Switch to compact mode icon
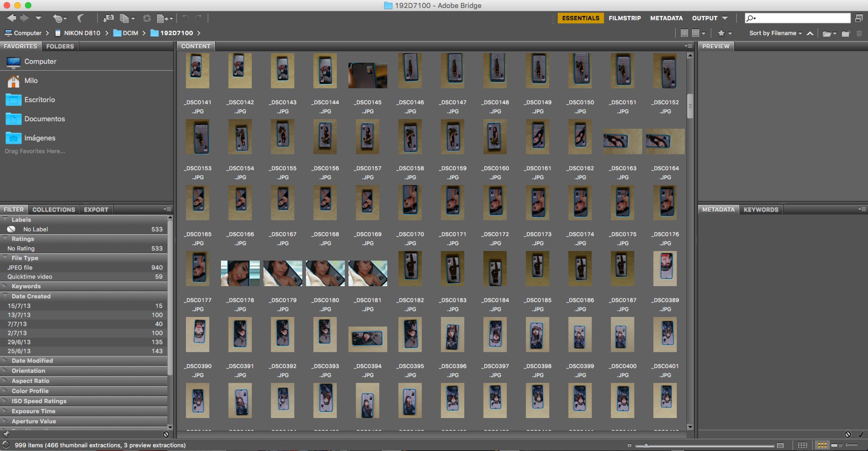Image resolution: width=868 pixels, height=451 pixels. [x=859, y=18]
